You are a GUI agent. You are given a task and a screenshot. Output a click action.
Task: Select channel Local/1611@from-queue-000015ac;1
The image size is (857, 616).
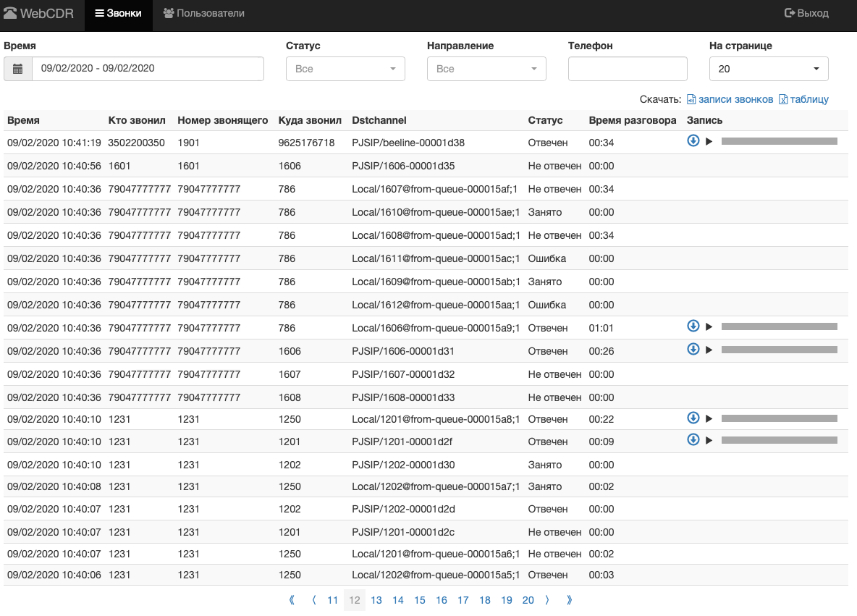click(436, 258)
